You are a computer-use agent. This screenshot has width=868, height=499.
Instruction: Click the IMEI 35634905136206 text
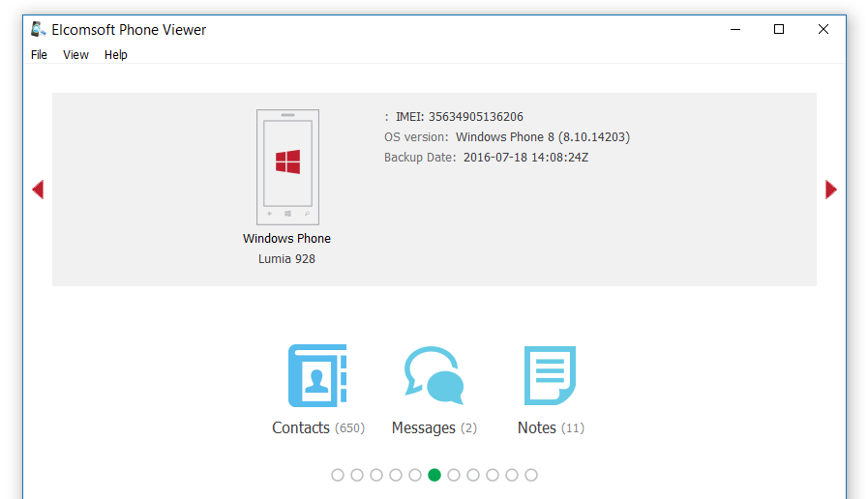460,117
